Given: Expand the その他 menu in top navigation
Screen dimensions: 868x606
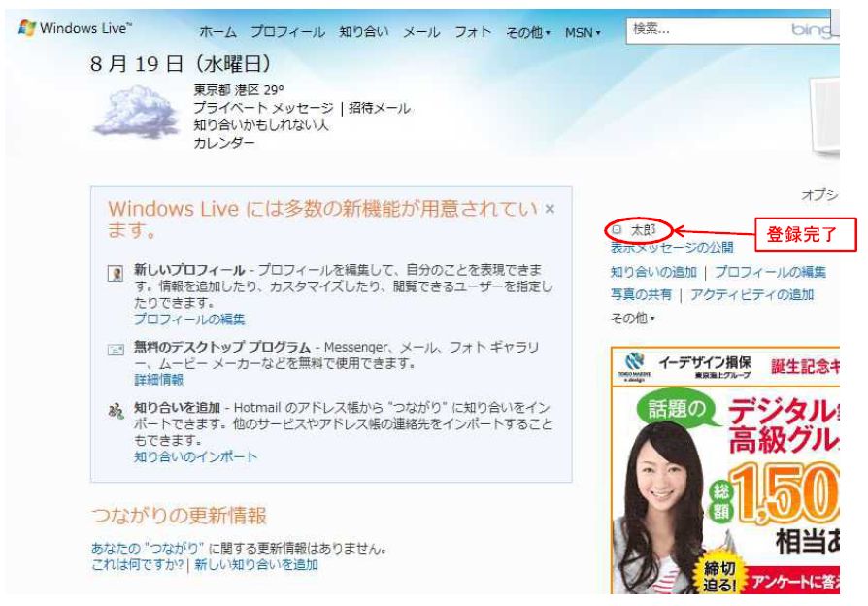Looking at the screenshot, I should click(527, 33).
